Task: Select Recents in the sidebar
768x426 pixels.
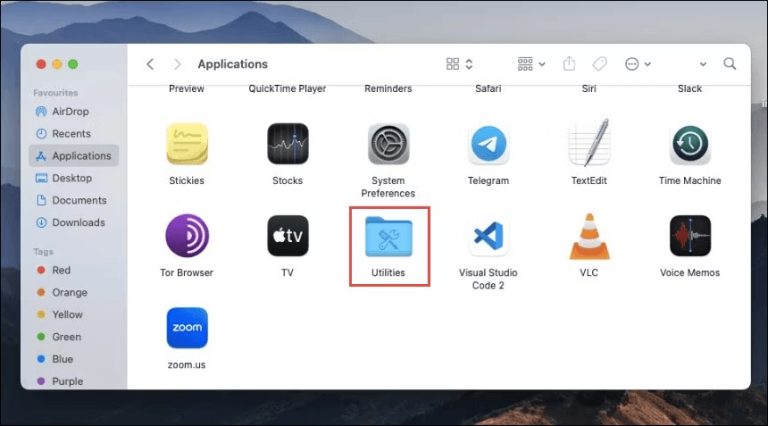Action: coord(73,134)
